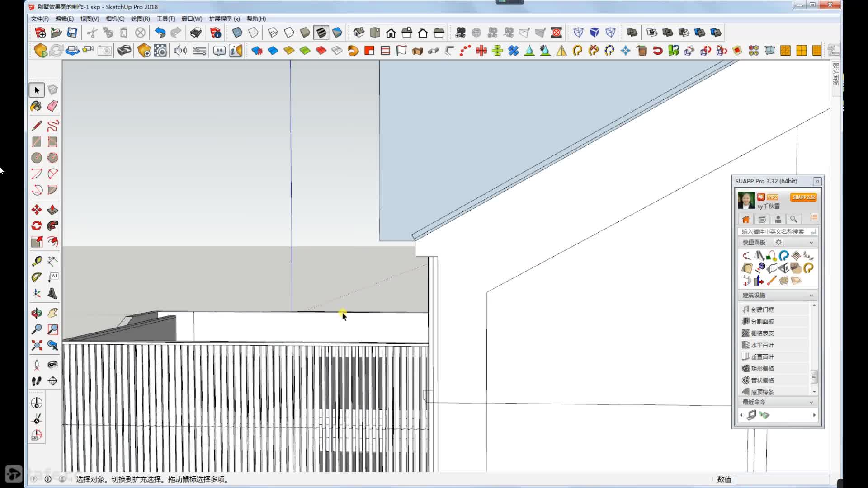Click the SUAPP list scroll-up arrow
The image size is (868, 488).
pos(814,306)
